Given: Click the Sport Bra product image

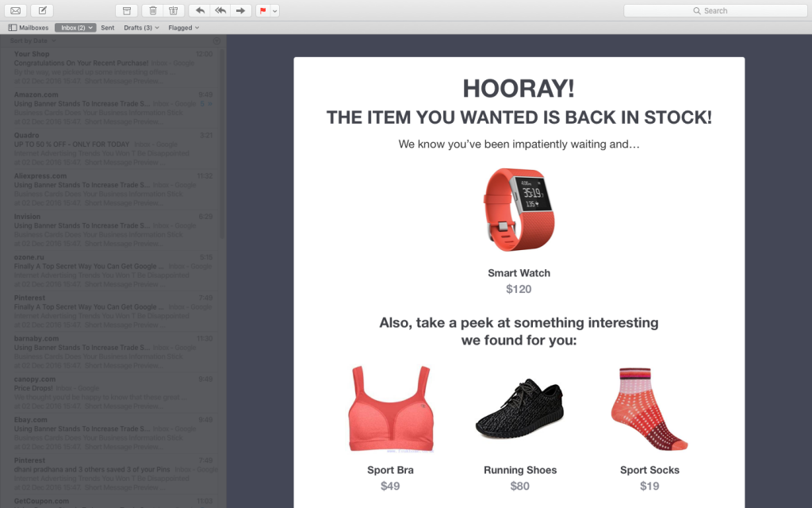Looking at the screenshot, I should coord(390,410).
